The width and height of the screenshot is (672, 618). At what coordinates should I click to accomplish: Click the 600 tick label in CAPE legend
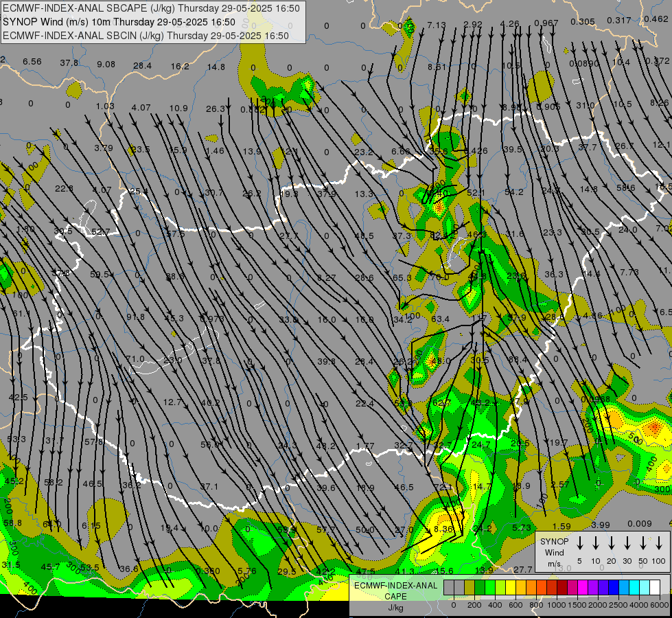click(515, 605)
